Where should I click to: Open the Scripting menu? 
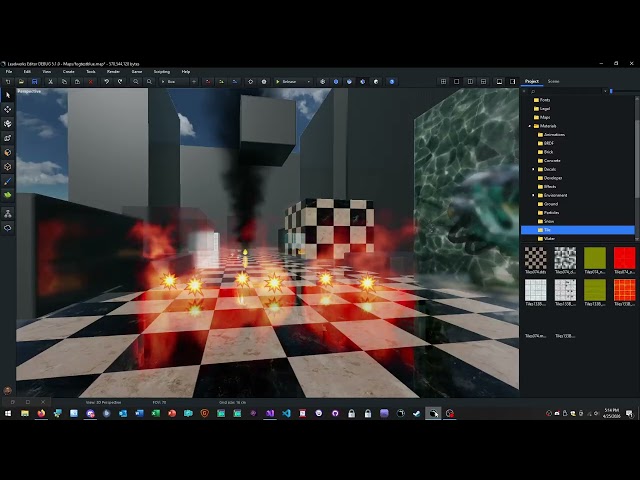pyautogui.click(x=162, y=72)
